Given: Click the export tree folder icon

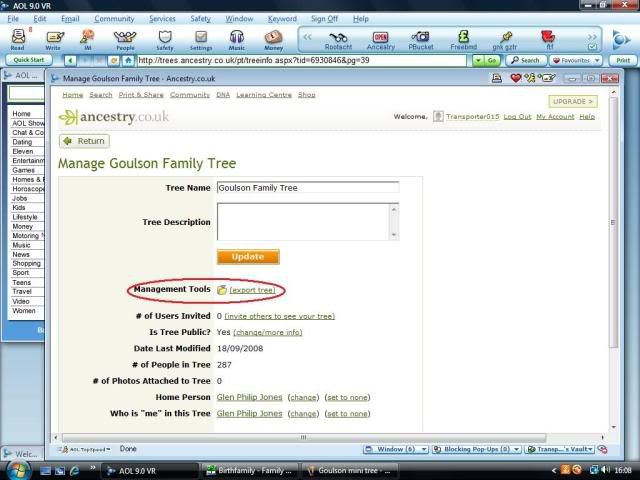Looking at the screenshot, I should [x=222, y=290].
